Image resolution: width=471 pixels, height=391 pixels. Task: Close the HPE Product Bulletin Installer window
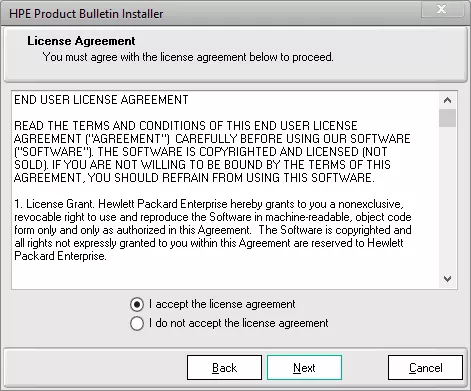[442, 9]
